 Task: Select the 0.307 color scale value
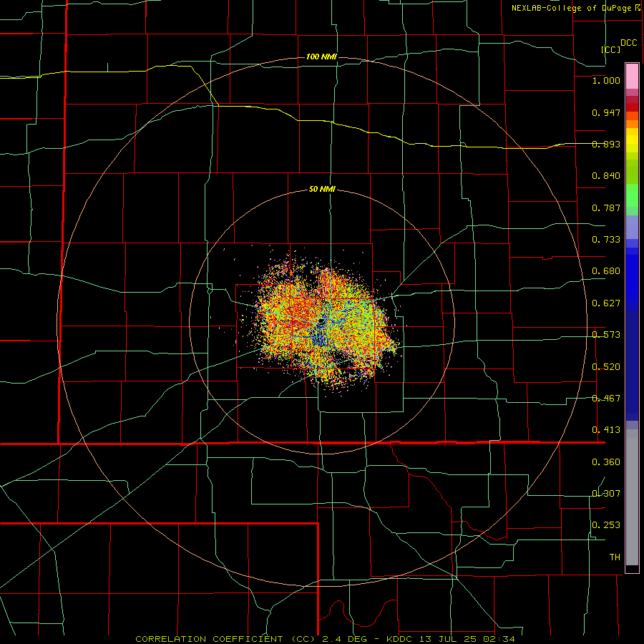[606, 494]
